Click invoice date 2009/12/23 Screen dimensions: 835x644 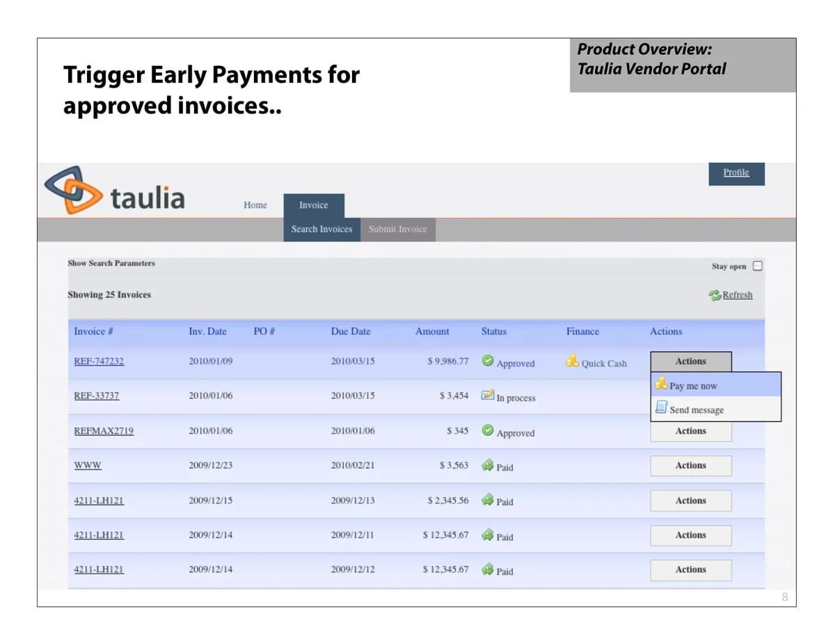[211, 465]
